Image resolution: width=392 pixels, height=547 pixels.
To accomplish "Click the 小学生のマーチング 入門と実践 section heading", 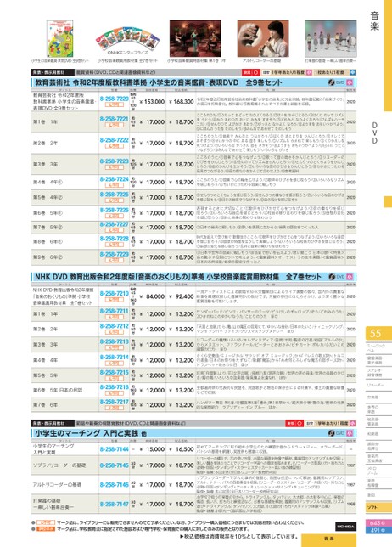I will point(87,434).
